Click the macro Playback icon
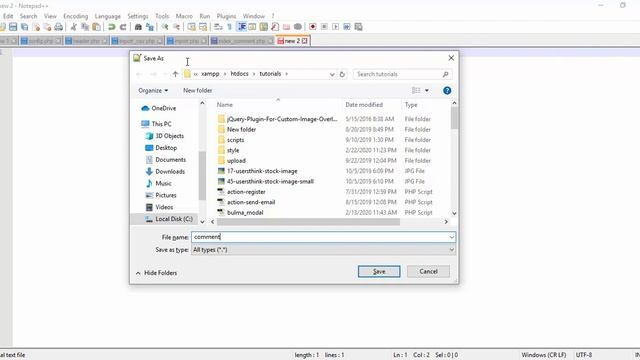This screenshot has width=640, height=360. (336, 27)
